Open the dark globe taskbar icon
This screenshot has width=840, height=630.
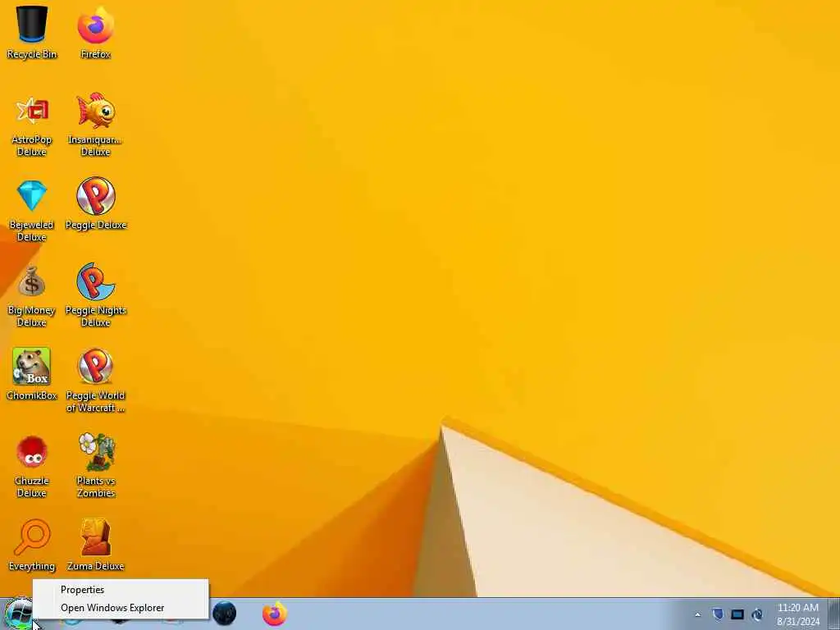point(224,614)
